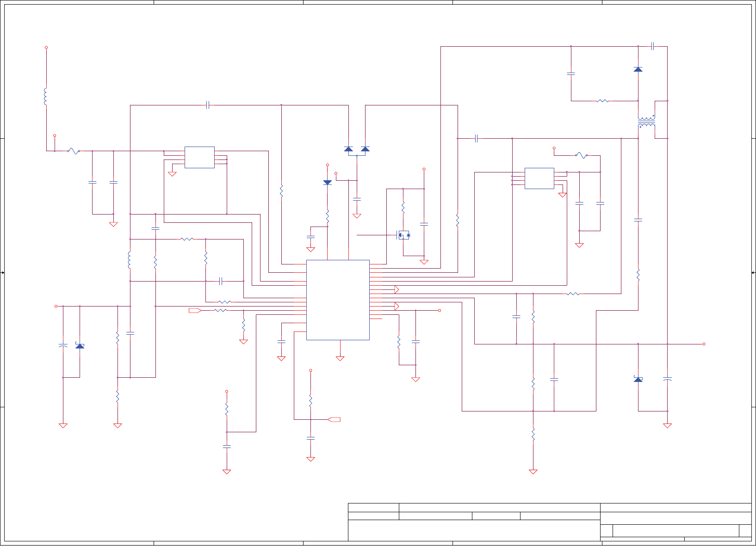Select the single diode left of the dual-diode pair
The height and width of the screenshot is (546, 756).
coord(328,183)
